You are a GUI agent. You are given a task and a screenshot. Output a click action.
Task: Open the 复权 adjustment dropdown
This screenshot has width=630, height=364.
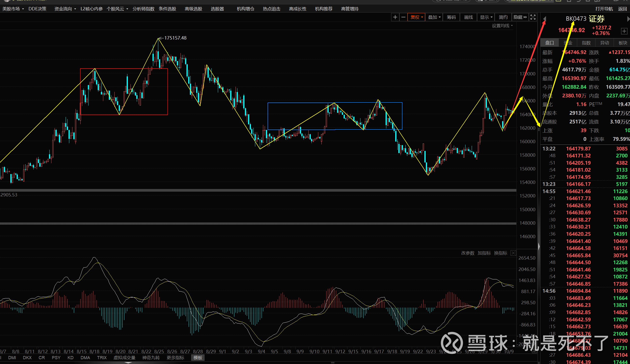click(416, 17)
